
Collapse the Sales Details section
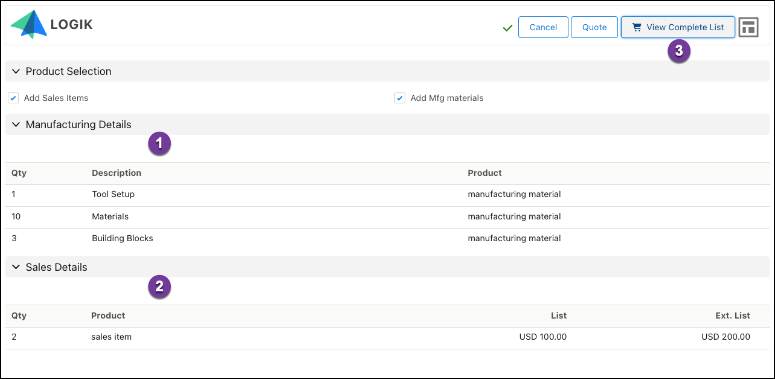[16, 267]
